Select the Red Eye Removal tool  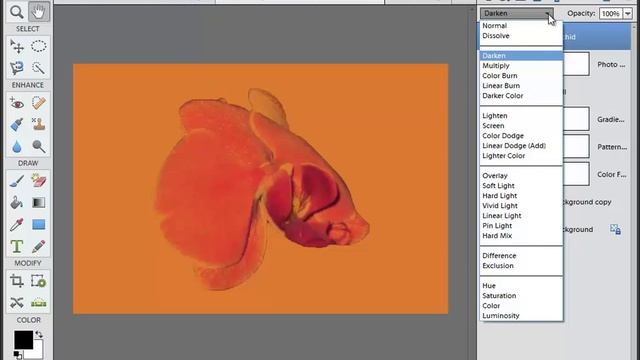click(17, 103)
